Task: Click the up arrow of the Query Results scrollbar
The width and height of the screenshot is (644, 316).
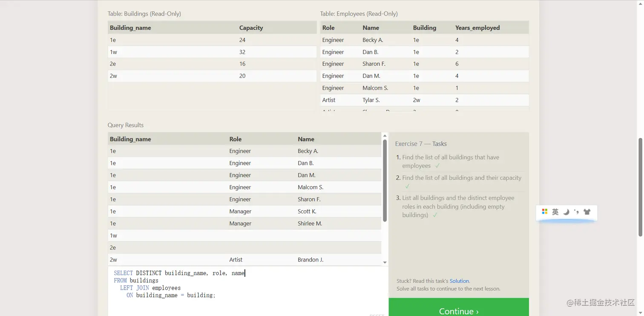Action: [385, 136]
